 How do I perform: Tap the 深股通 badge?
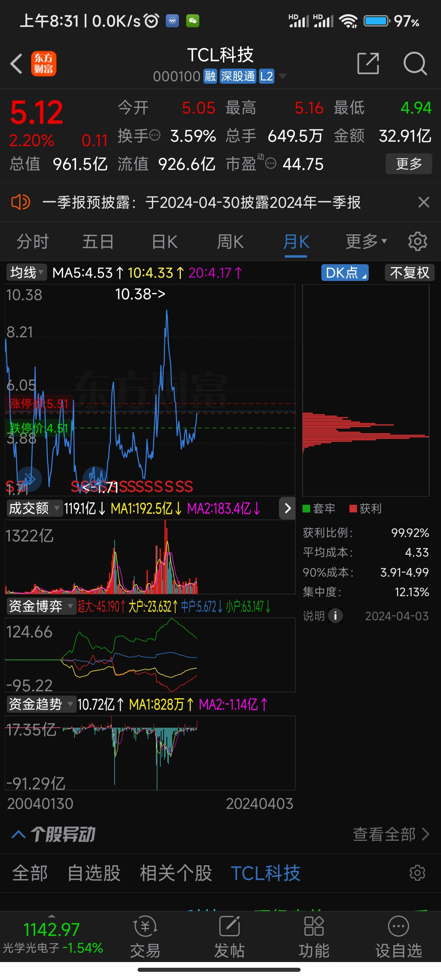click(238, 76)
